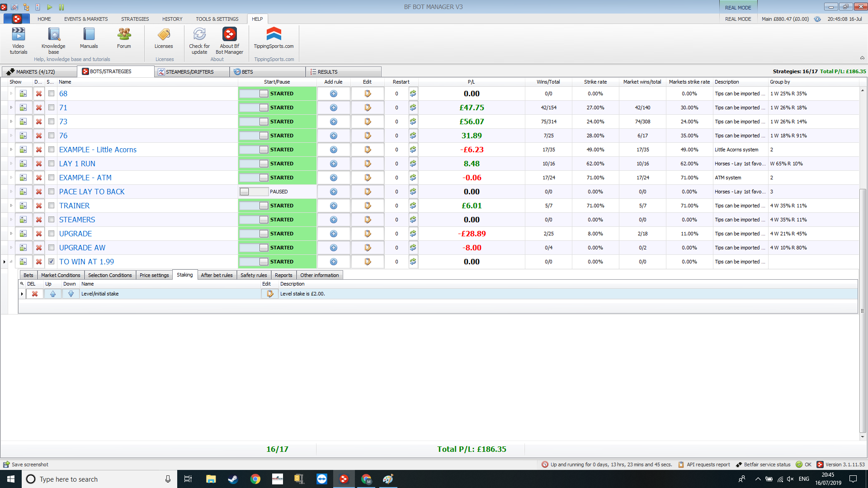Click the strategies list vertical scrollbar
Image resolution: width=868 pixels, height=488 pixels.
pos(863,311)
